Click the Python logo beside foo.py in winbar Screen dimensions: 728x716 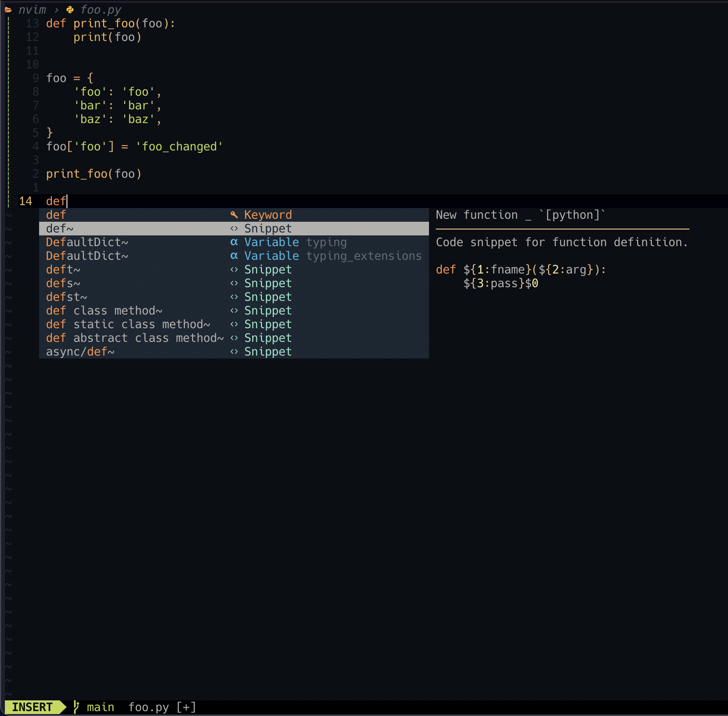coord(69,9)
